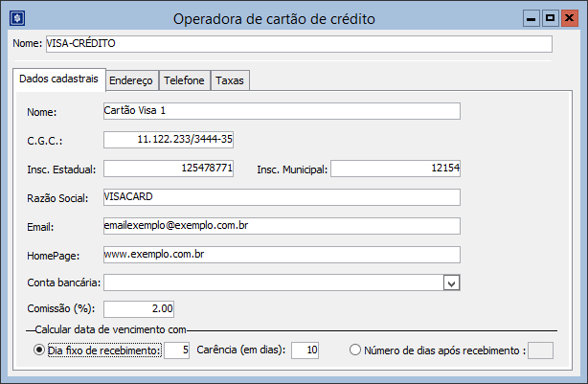This screenshot has height=384, width=588.
Task: Click the Nome field containing Cartão Visa 1
Action: 282,111
